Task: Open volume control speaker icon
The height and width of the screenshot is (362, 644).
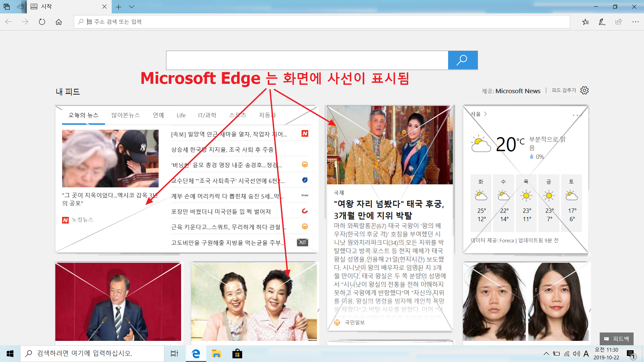Action: [x=576, y=354]
